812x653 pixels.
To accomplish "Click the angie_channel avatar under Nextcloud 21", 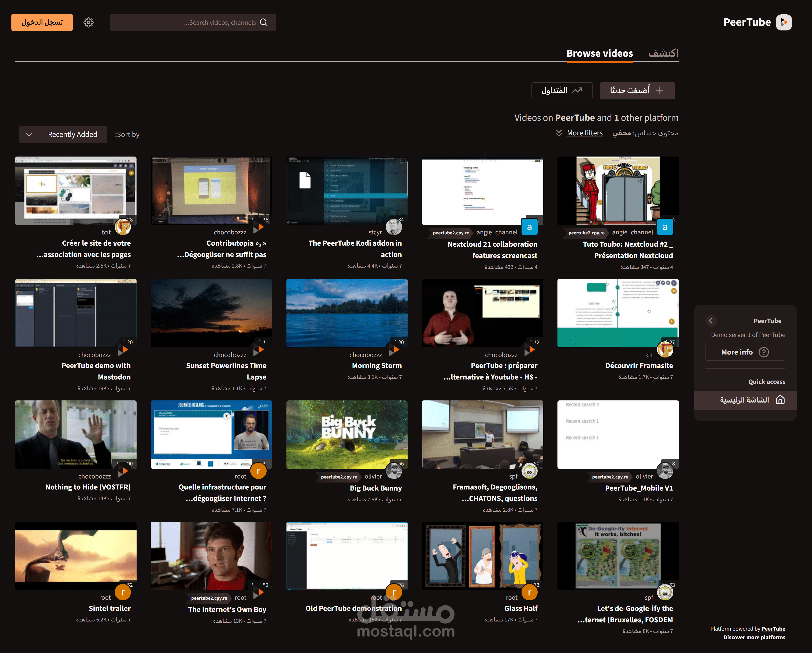I will [529, 227].
